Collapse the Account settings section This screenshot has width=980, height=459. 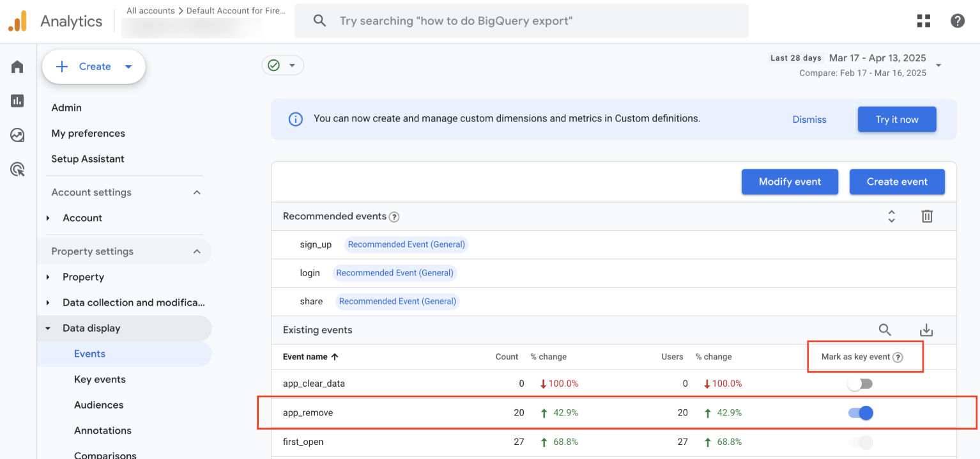pos(197,192)
